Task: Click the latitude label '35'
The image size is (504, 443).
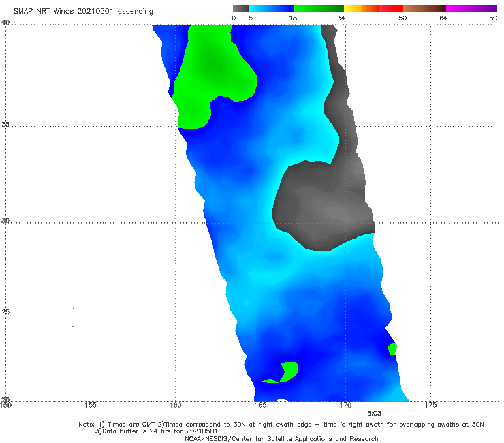Action: point(5,124)
